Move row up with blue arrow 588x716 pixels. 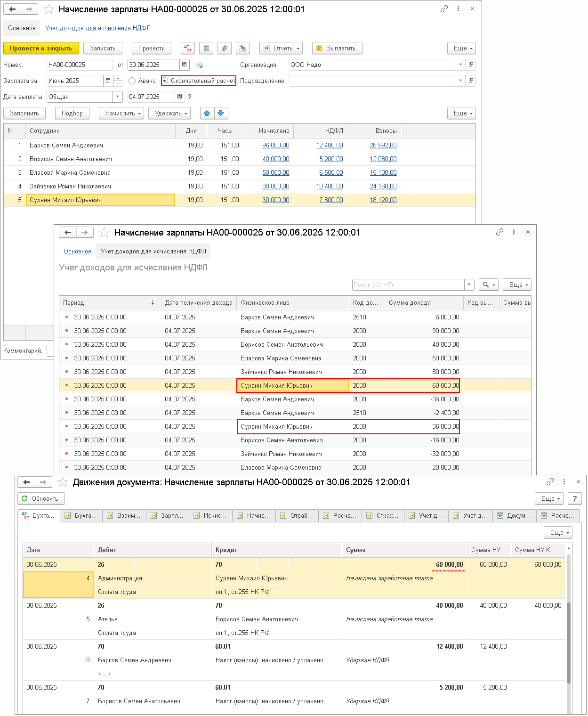[x=207, y=113]
